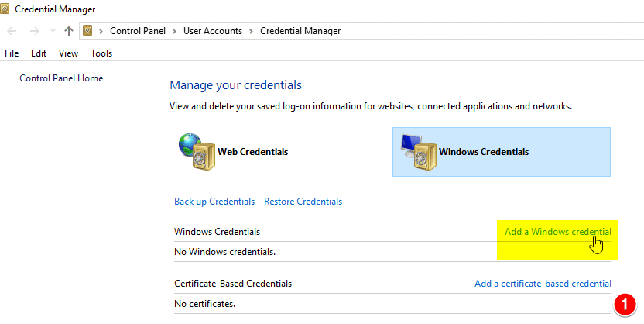The width and height of the screenshot is (644, 324).
Task: Go to Control Panel Home
Action: (61, 78)
